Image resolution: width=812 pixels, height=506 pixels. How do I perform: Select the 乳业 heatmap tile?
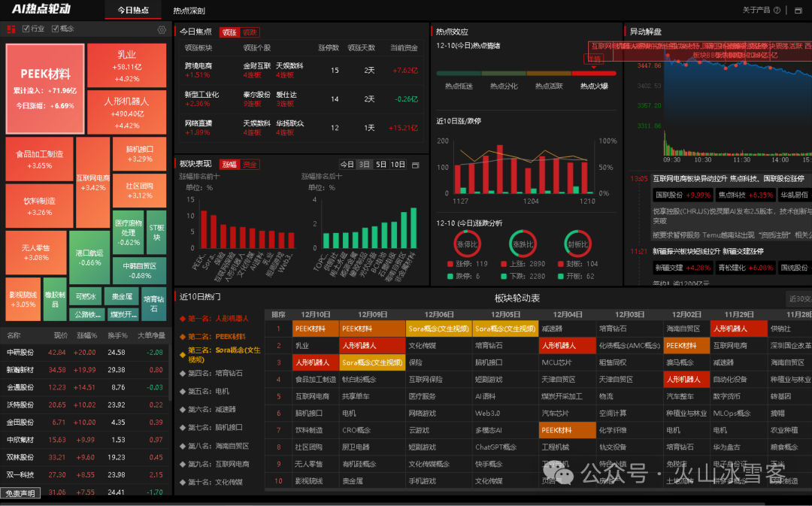[127, 65]
